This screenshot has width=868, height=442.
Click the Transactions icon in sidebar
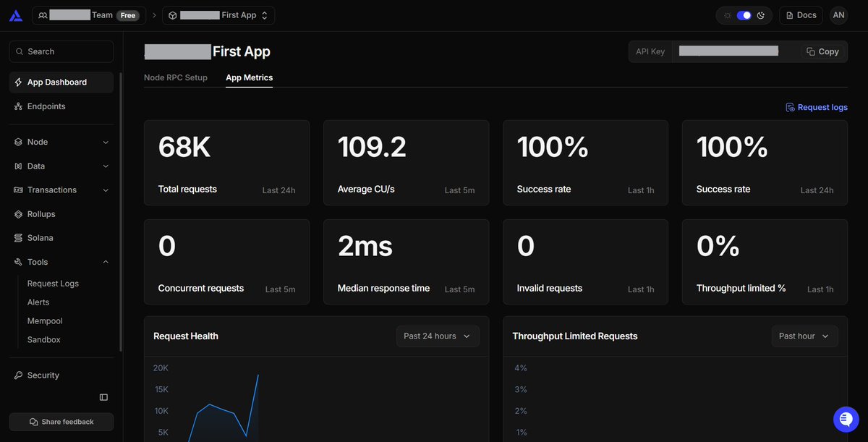(18, 190)
